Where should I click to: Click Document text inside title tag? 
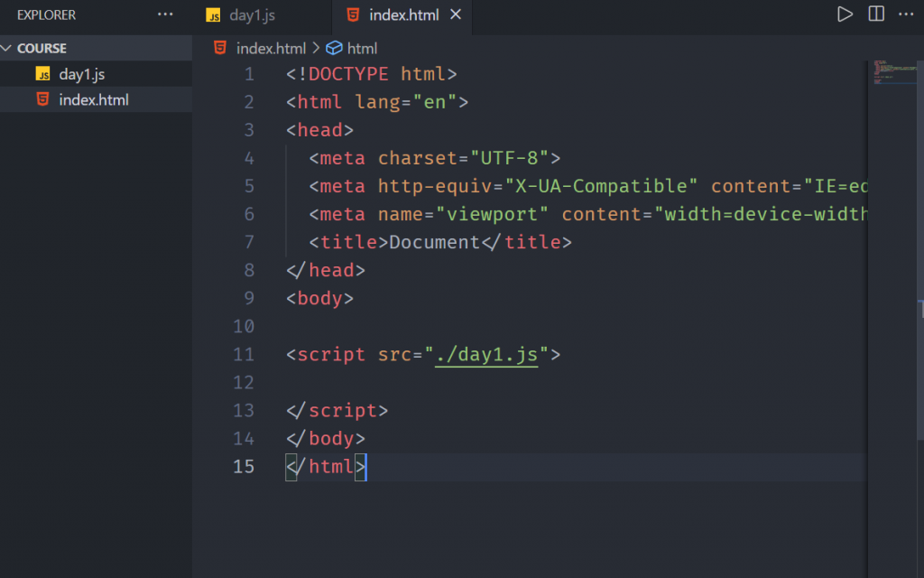coord(434,242)
